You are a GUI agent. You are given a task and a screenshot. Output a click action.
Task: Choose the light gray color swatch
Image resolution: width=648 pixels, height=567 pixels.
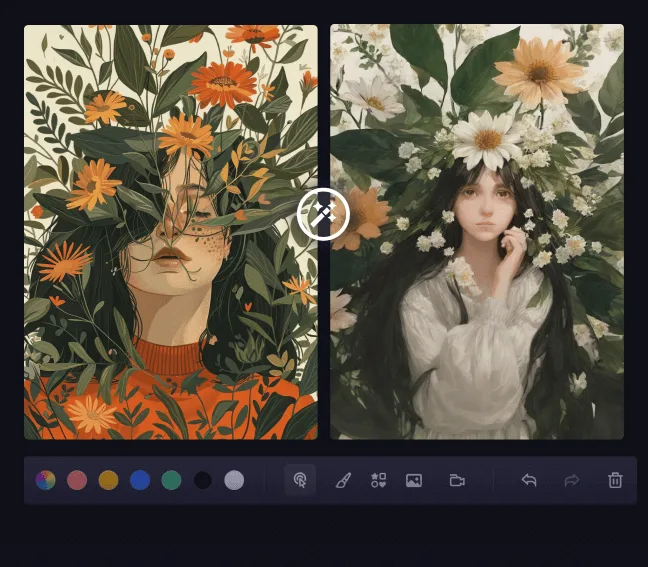point(234,480)
